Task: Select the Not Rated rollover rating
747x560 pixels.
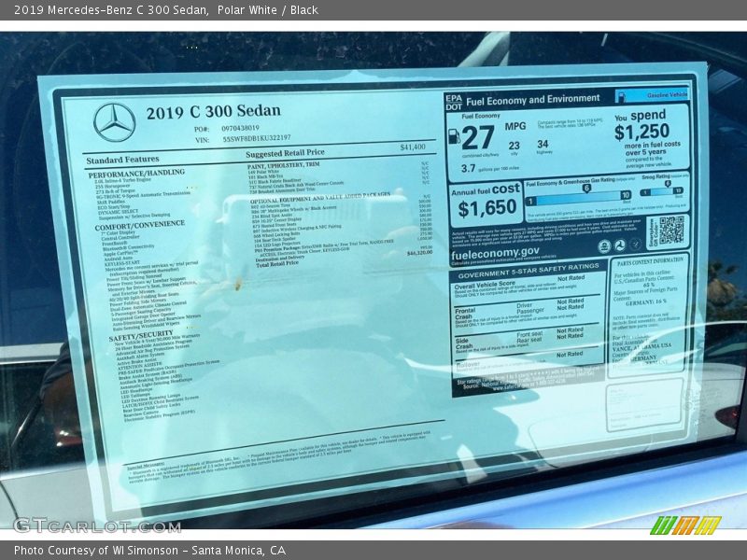Action: 569,354
